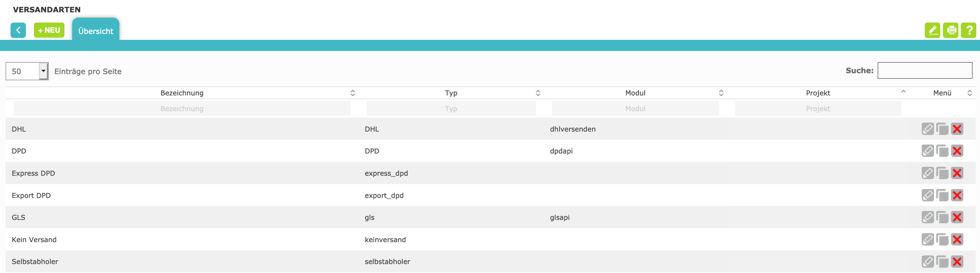This screenshot has width=980, height=273.
Task: Copy the DPD shipping method entry
Action: (x=942, y=151)
